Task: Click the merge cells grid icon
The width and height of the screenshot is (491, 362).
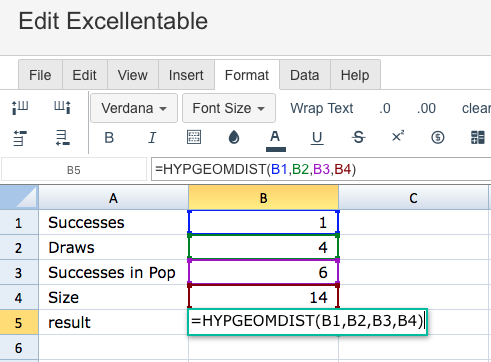Action: pyautogui.click(x=477, y=137)
